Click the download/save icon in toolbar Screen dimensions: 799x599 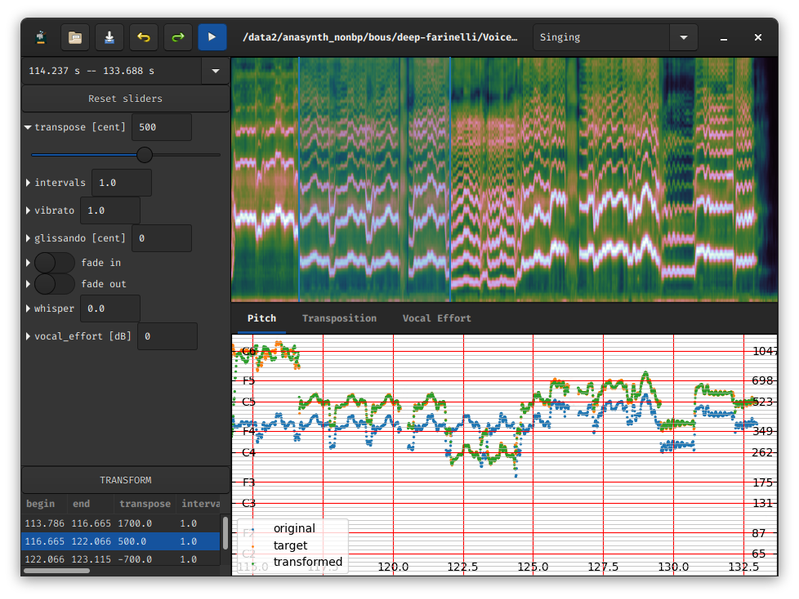[x=109, y=37]
